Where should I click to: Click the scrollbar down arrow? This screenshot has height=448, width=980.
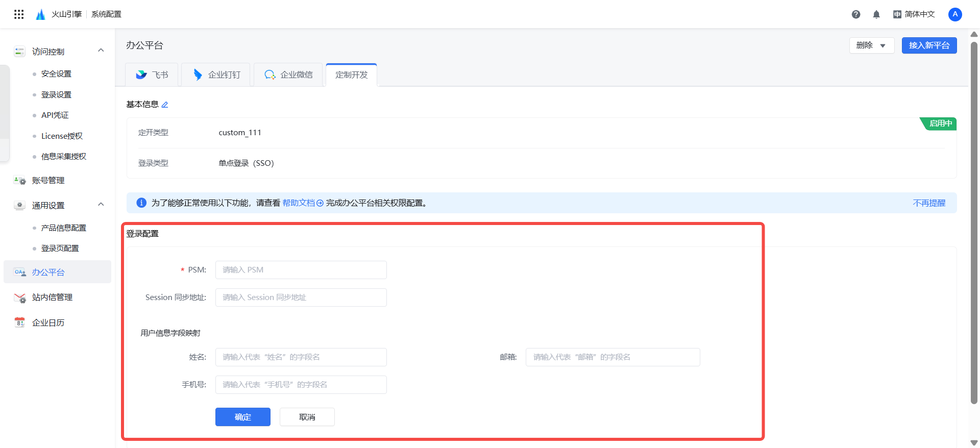click(x=974, y=443)
